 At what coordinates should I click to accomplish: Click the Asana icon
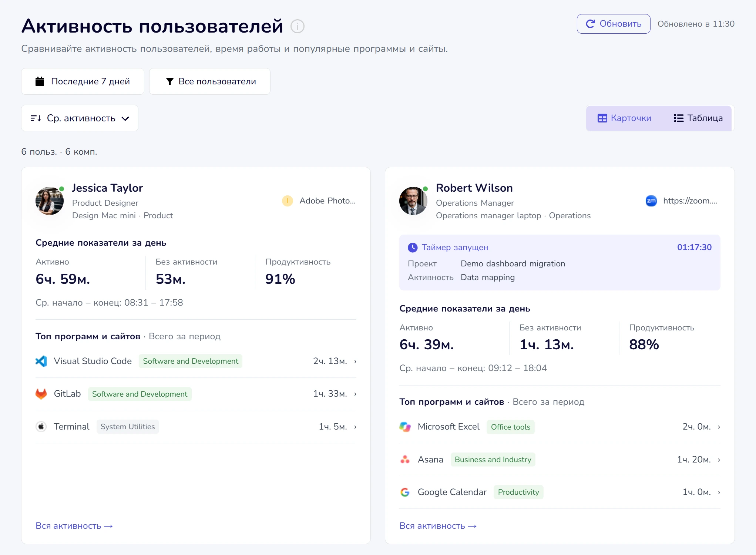click(x=405, y=460)
